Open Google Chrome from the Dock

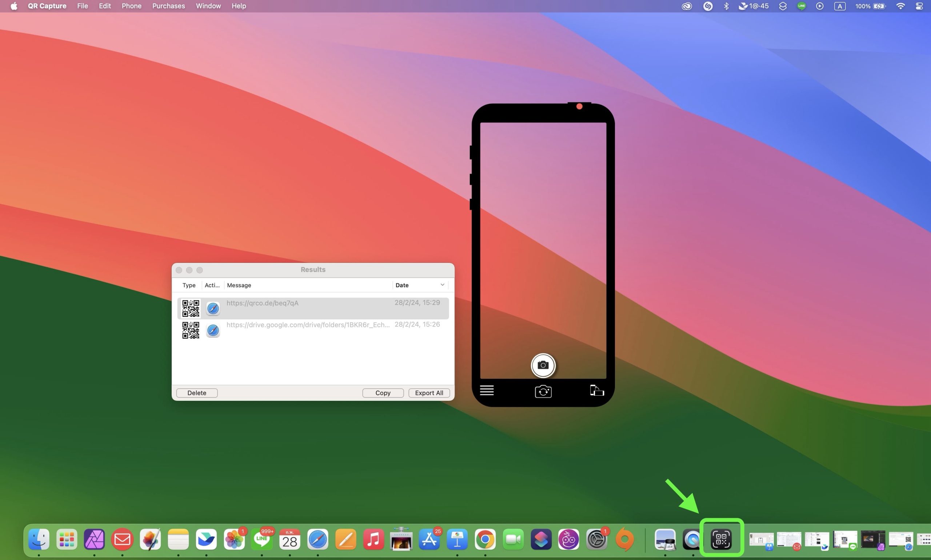[485, 539]
